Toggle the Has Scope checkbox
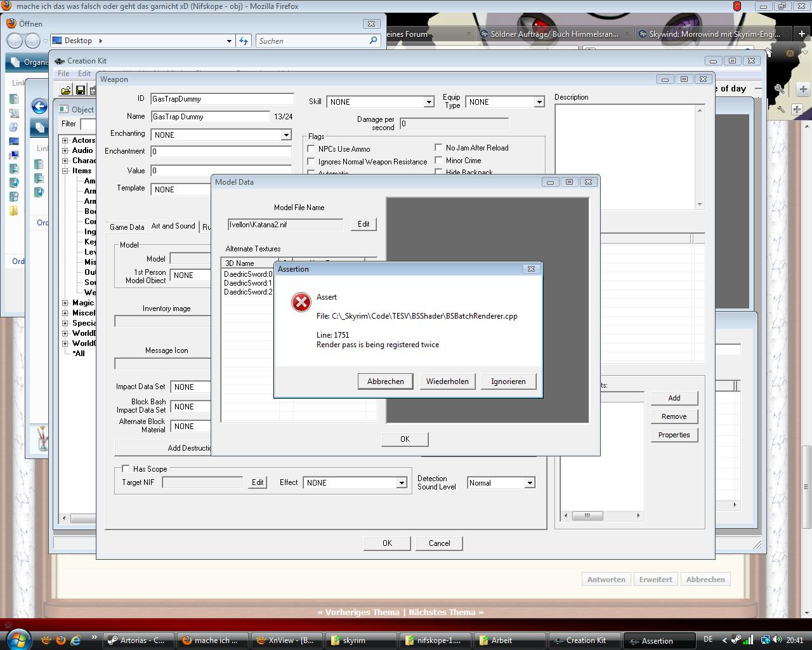Screen dimensions: 812x650 coord(126,468)
